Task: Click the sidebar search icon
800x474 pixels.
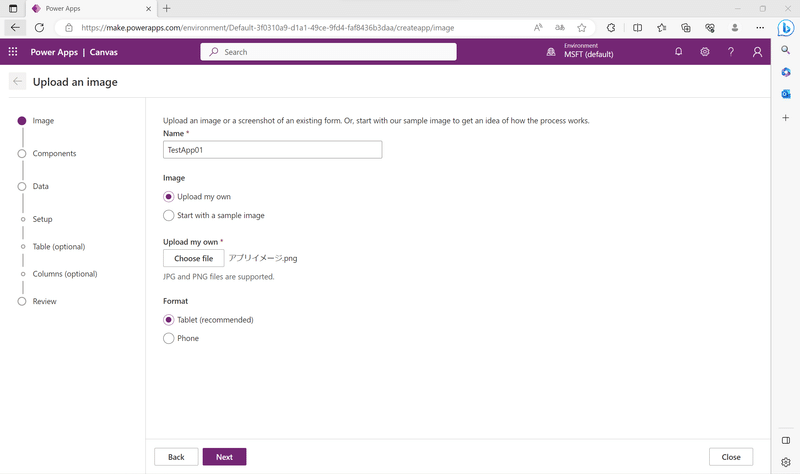Action: pyautogui.click(x=786, y=50)
